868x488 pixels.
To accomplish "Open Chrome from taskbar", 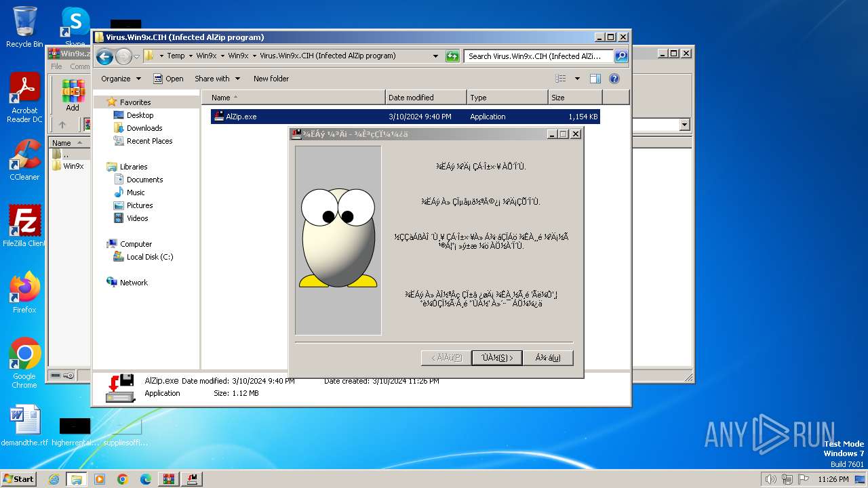I will click(123, 479).
